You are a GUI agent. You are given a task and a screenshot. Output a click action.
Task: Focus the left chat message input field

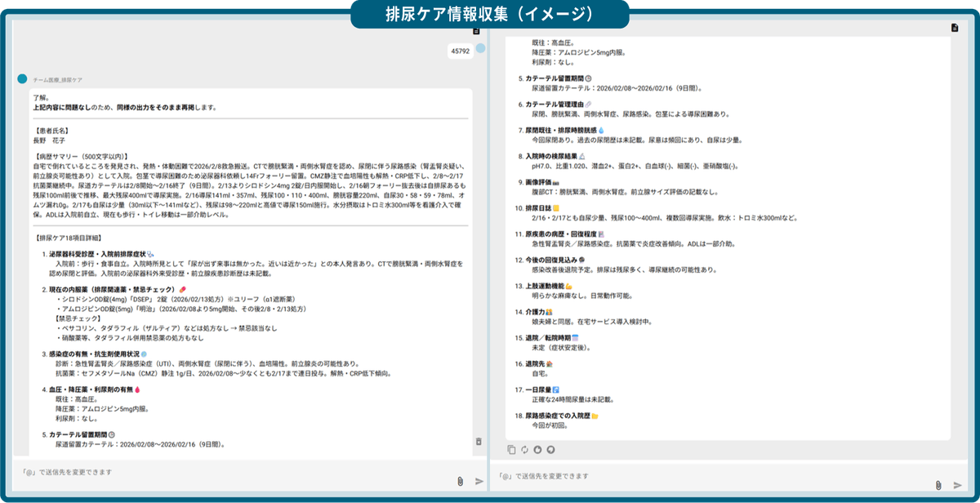click(x=229, y=473)
